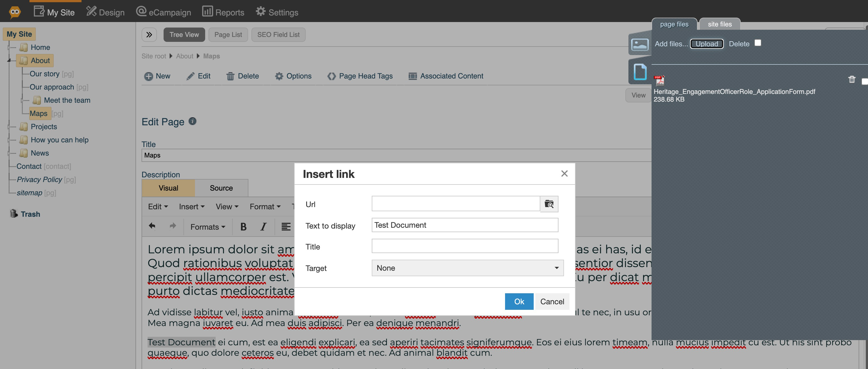868x369 pixels.
Task: Expand the Meet the team node
Action: click(x=23, y=101)
